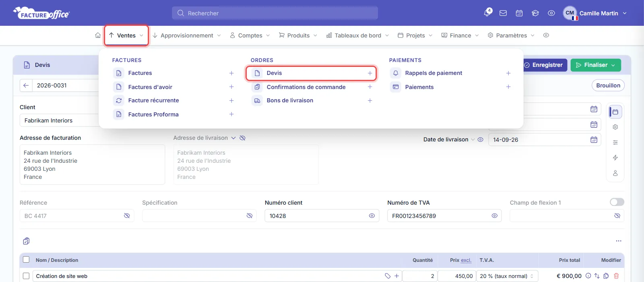The image size is (644, 282).
Task: Open the Approvisionnement dropdown menu
Action: coord(187,35)
